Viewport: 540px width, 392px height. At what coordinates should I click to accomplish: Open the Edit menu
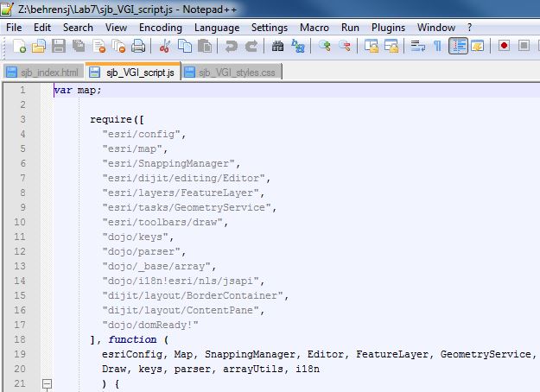42,28
